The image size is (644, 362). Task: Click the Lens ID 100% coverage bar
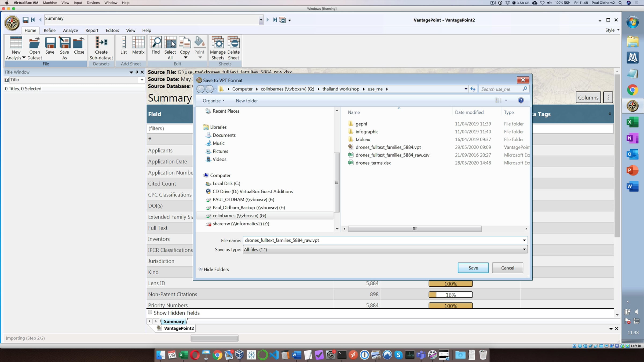(x=451, y=284)
